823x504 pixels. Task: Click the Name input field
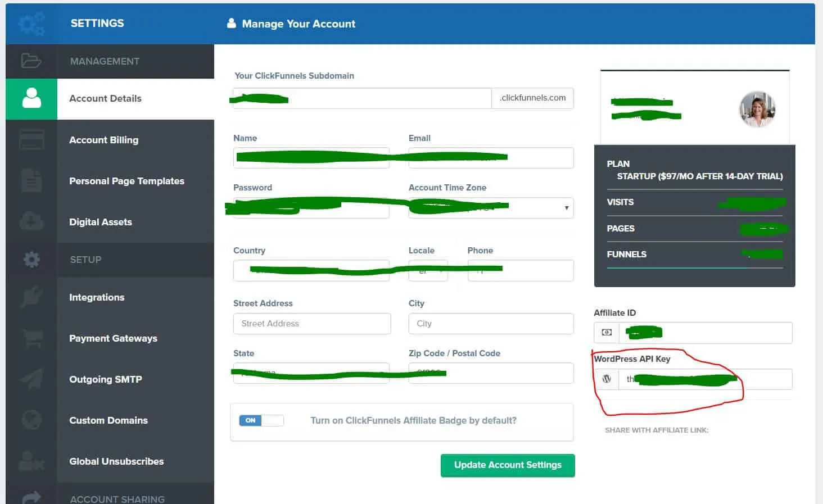coord(311,158)
